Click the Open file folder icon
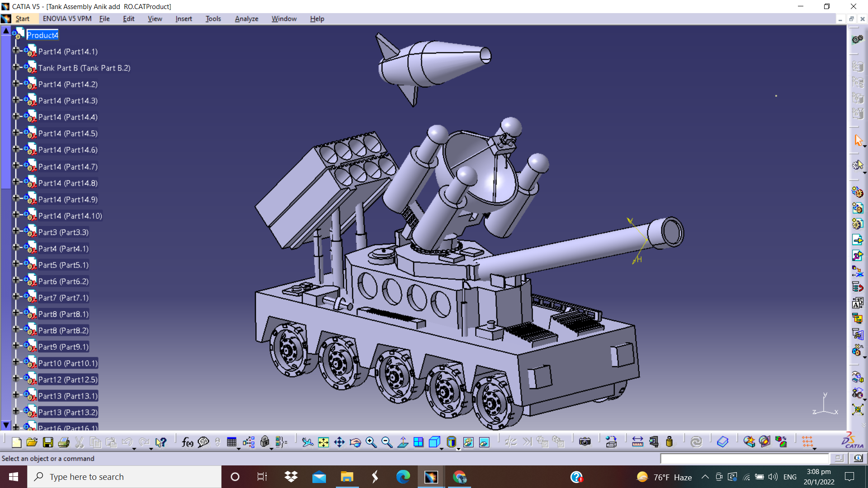Screen dimensions: 868x488 click(32, 442)
